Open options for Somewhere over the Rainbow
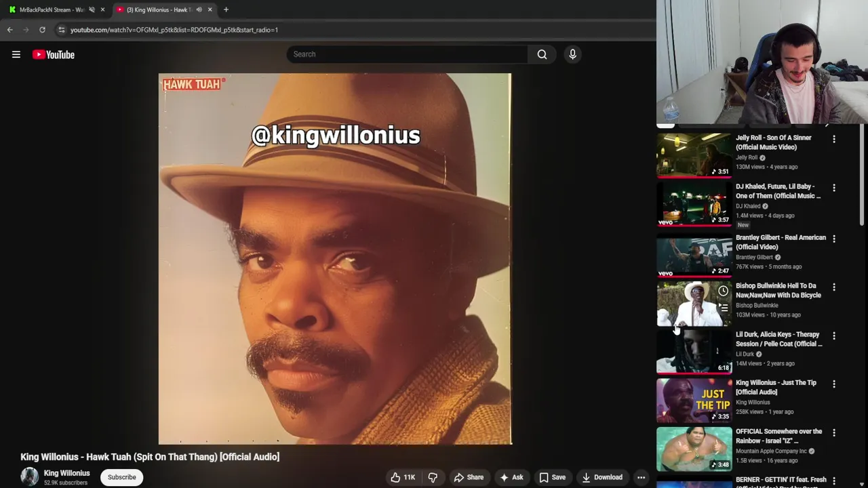This screenshot has height=488, width=868. click(834, 432)
